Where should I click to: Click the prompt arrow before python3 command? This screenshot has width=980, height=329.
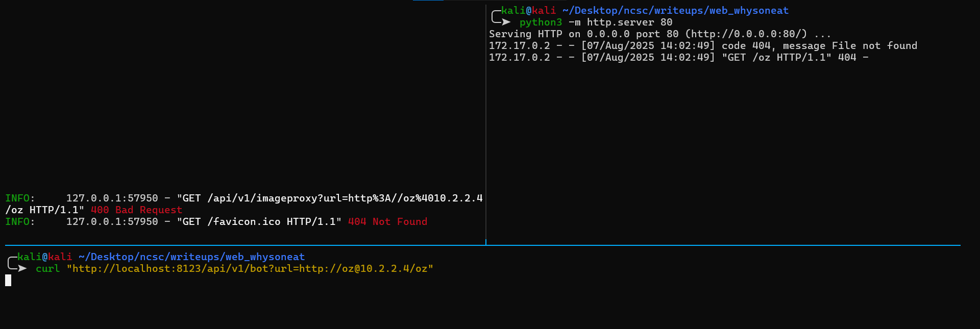(505, 22)
